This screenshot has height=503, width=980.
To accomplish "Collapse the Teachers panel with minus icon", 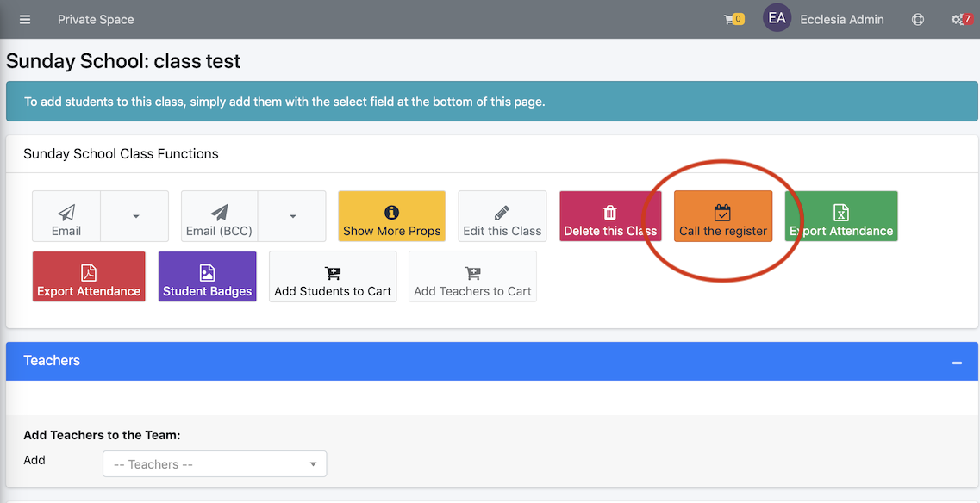I will [957, 363].
